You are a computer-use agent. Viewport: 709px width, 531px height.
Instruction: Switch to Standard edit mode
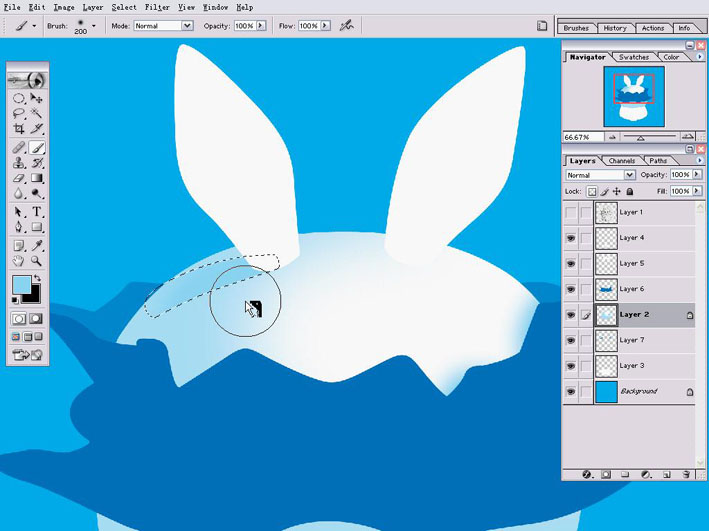pyautogui.click(x=19, y=319)
